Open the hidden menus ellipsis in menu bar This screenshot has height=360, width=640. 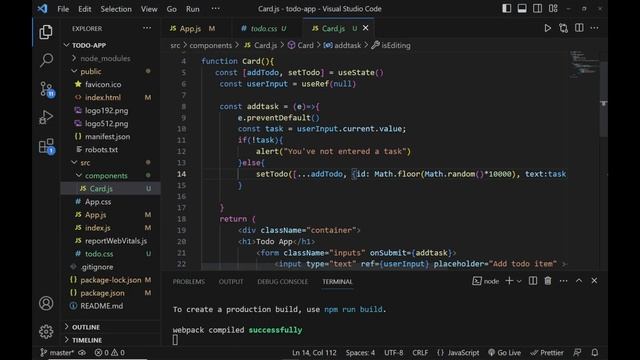pyautogui.click(x=216, y=8)
